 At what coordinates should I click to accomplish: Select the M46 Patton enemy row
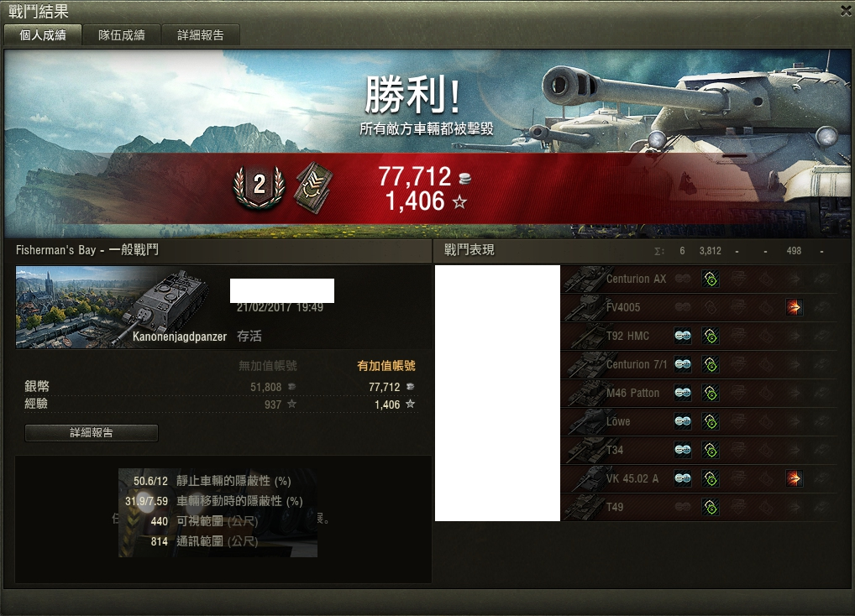click(x=699, y=393)
